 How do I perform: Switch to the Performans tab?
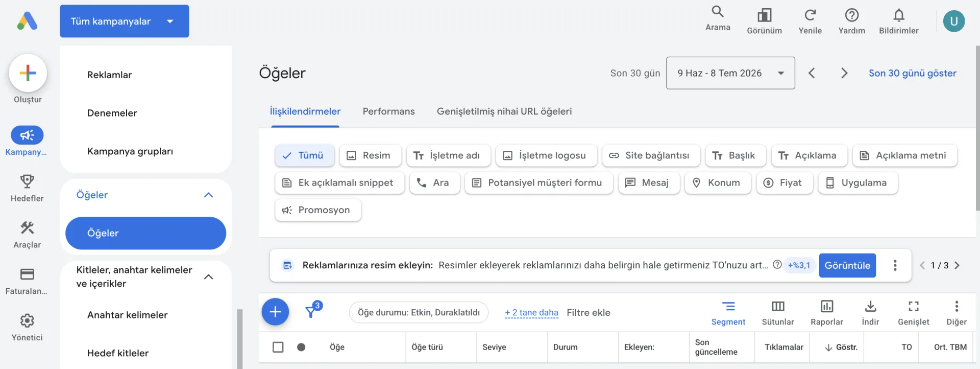pyautogui.click(x=388, y=111)
